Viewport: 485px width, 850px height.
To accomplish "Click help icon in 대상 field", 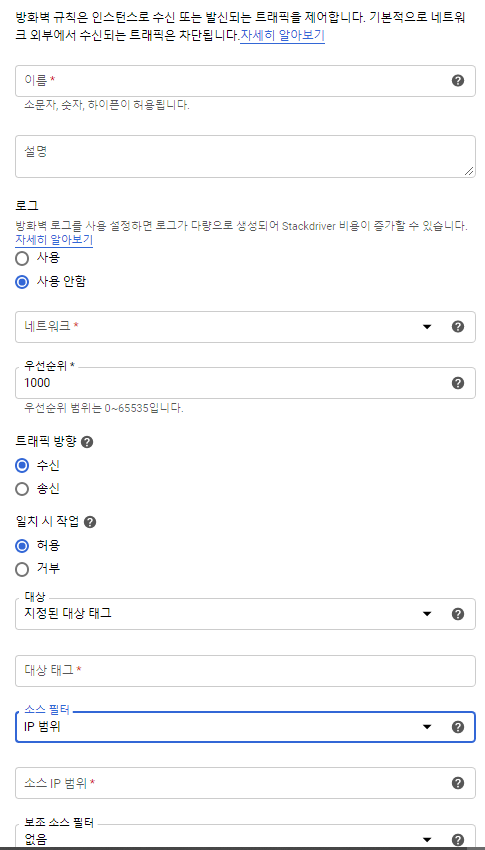I will (458, 614).
